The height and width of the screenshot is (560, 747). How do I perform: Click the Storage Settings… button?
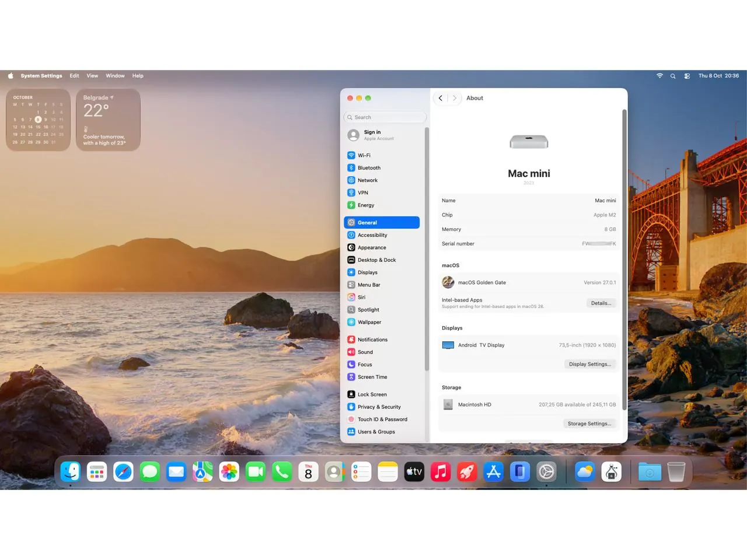[x=589, y=423]
